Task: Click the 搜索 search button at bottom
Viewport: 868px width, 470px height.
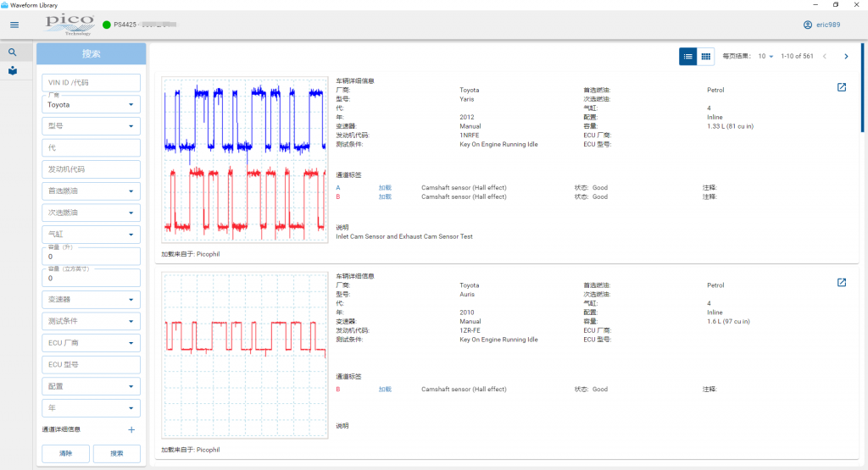Action: (x=116, y=454)
